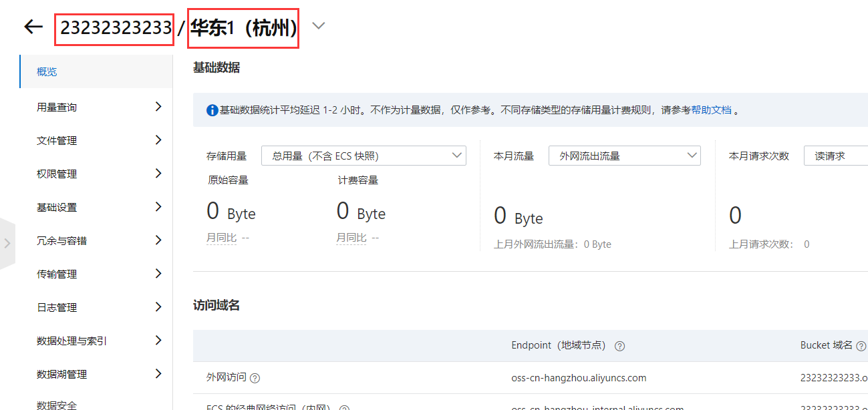
Task: Click the info icon in the notice banner
Action: [212, 110]
